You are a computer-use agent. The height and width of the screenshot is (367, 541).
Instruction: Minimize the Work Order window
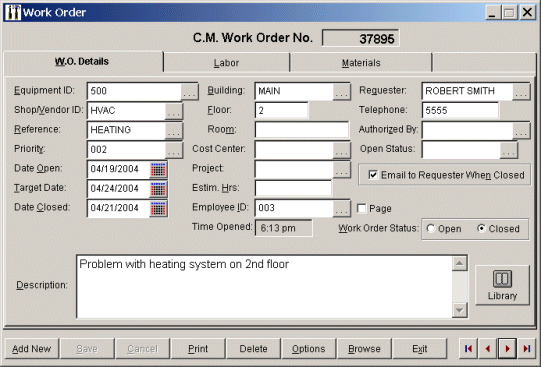492,13
